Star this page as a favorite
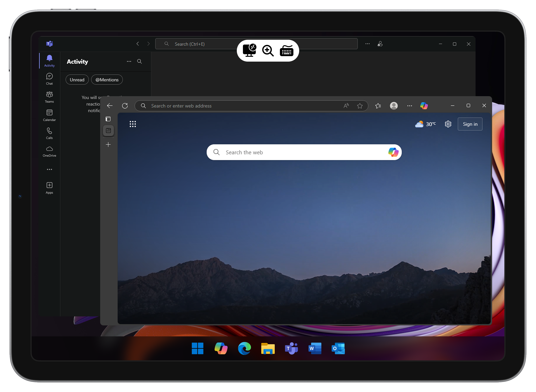 click(x=360, y=106)
